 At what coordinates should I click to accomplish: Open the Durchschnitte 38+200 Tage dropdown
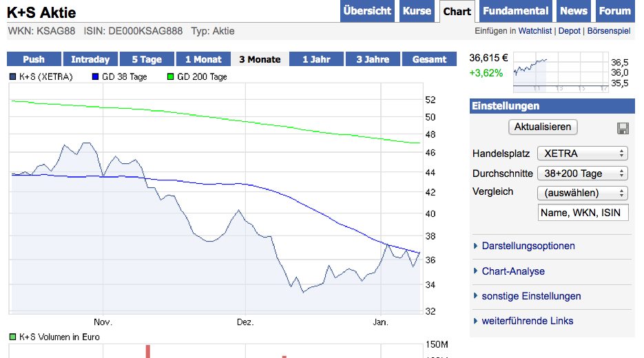(x=583, y=173)
